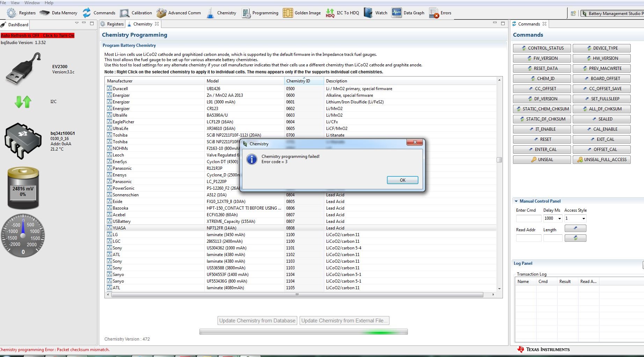This screenshot has height=357, width=644.
Task: Sort by the Manufacturer column header
Action: 155,81
